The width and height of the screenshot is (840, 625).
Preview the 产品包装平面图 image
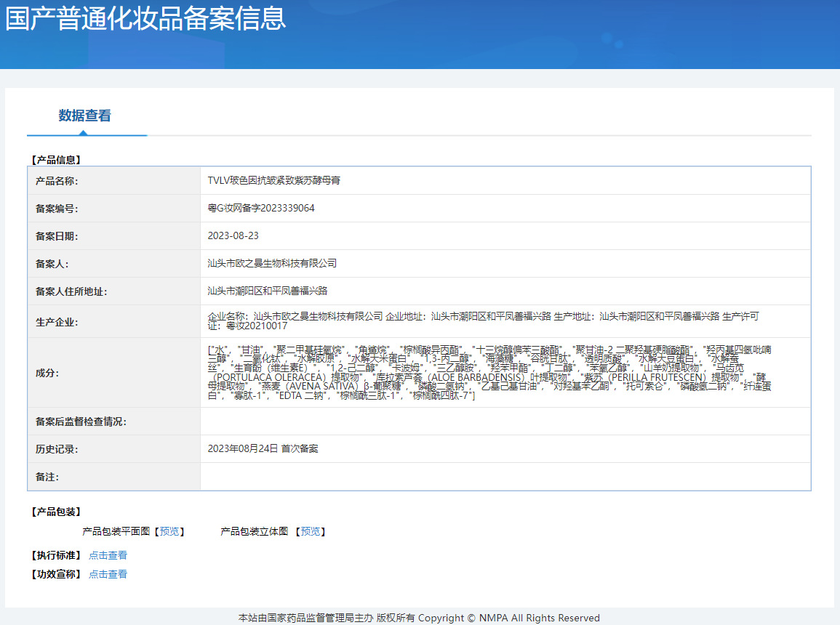click(169, 531)
